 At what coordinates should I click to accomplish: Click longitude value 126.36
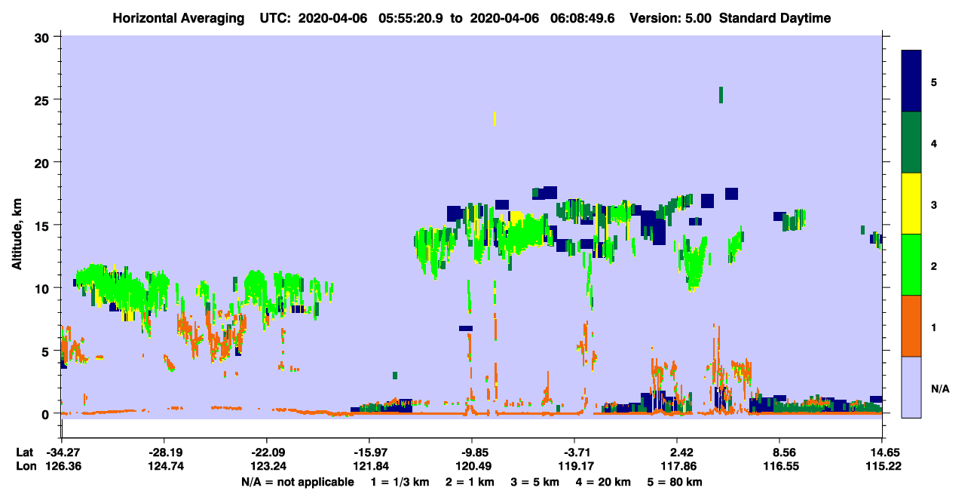[62, 467]
